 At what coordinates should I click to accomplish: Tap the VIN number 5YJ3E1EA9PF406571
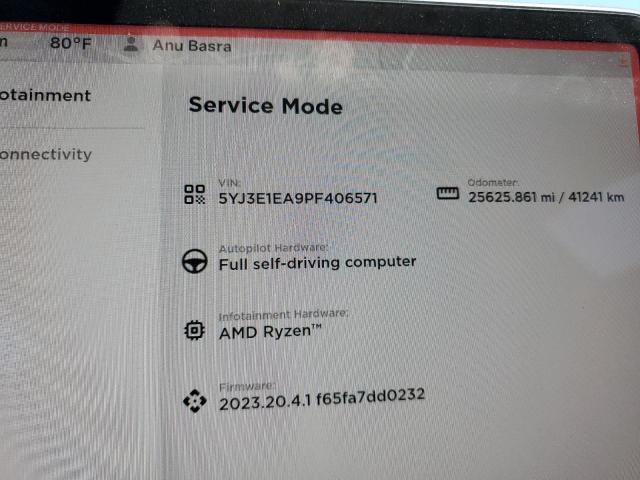coord(298,198)
